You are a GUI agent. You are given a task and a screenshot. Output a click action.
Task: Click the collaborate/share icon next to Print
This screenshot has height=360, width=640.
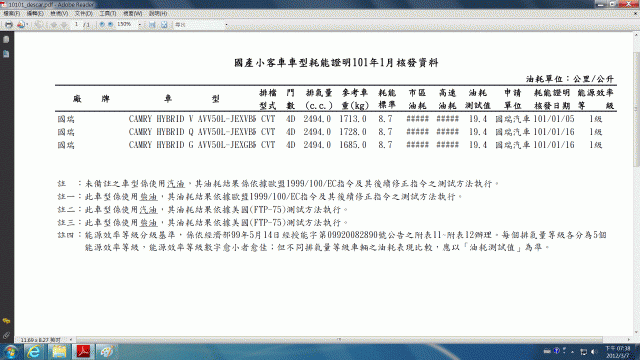pyautogui.click(x=20, y=24)
